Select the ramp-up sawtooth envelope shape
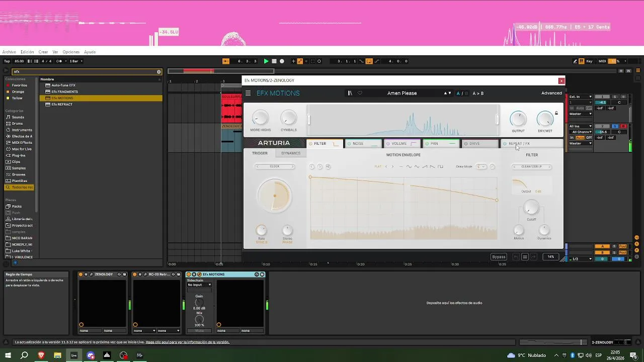The image size is (644, 362). click(425, 166)
